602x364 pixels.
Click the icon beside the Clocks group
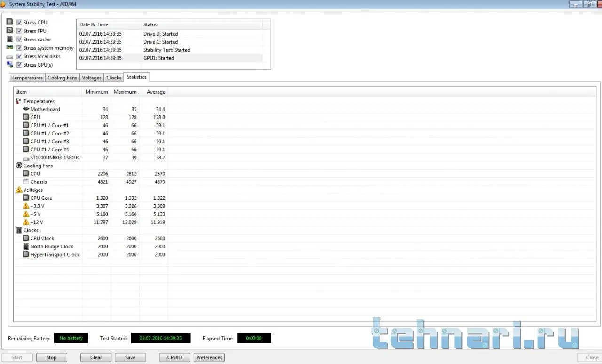pyautogui.click(x=19, y=230)
